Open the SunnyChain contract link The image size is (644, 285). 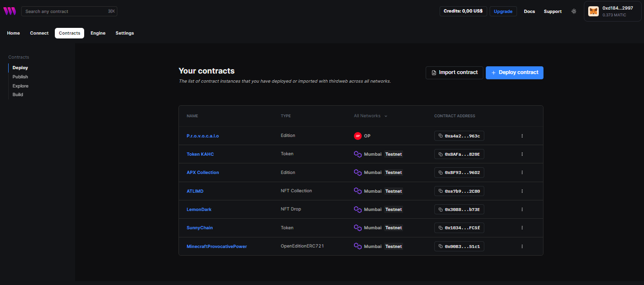200,228
